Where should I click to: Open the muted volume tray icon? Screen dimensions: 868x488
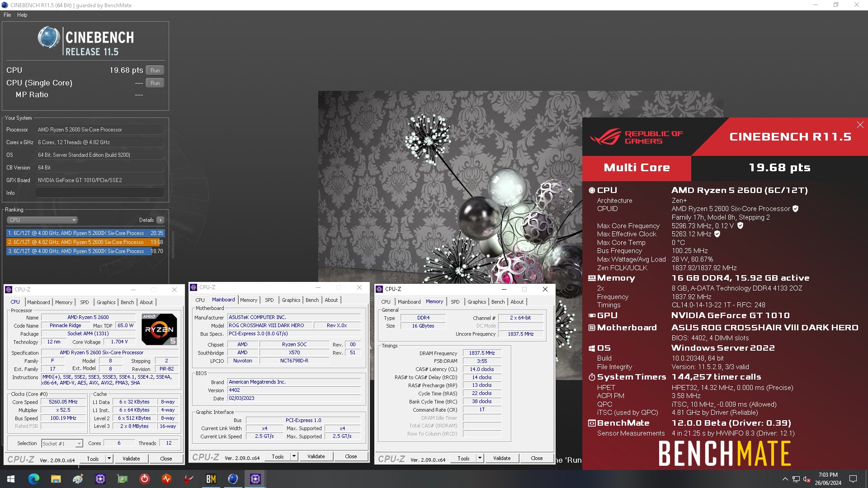pos(807,479)
